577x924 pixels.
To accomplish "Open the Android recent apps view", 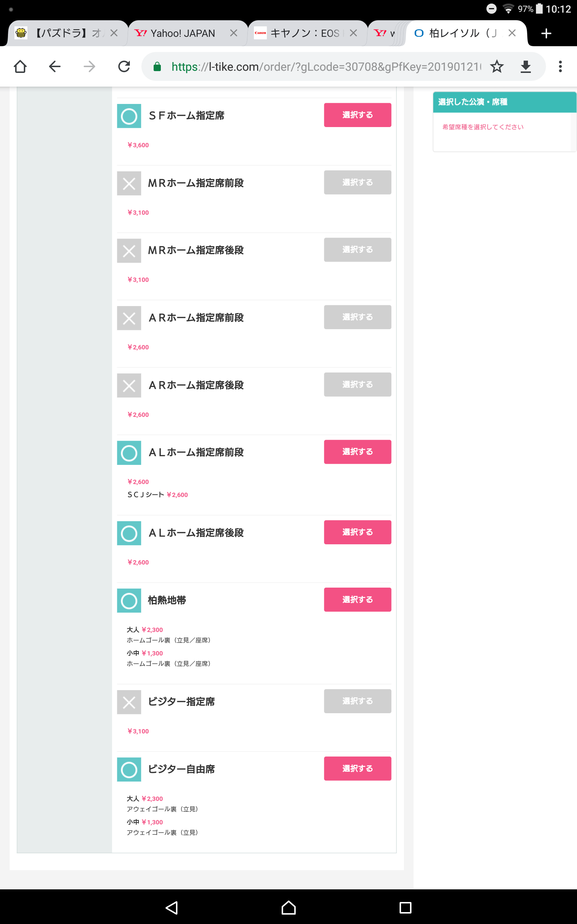I will click(x=405, y=908).
